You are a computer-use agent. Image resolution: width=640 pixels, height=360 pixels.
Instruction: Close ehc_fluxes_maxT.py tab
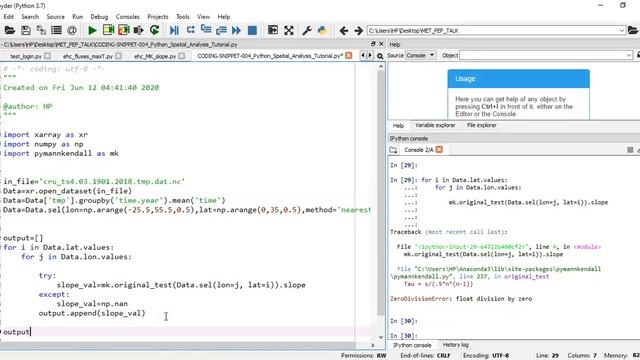point(118,56)
